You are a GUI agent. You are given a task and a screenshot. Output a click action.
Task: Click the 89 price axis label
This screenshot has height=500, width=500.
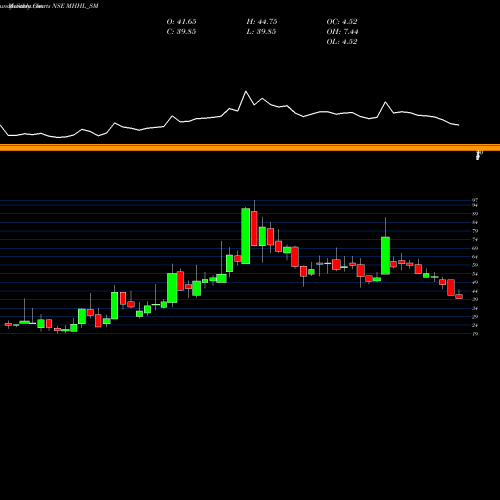[x=475, y=214]
